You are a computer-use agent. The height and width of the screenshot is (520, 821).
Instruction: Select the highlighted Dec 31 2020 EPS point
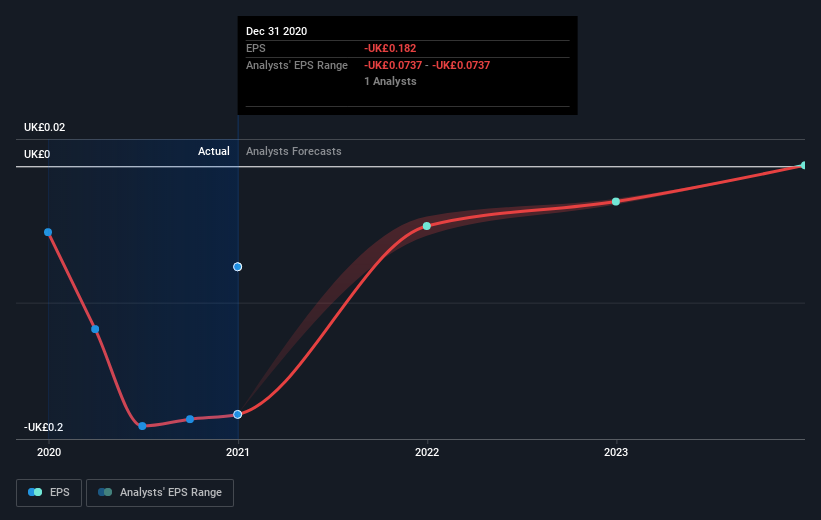[238, 414]
